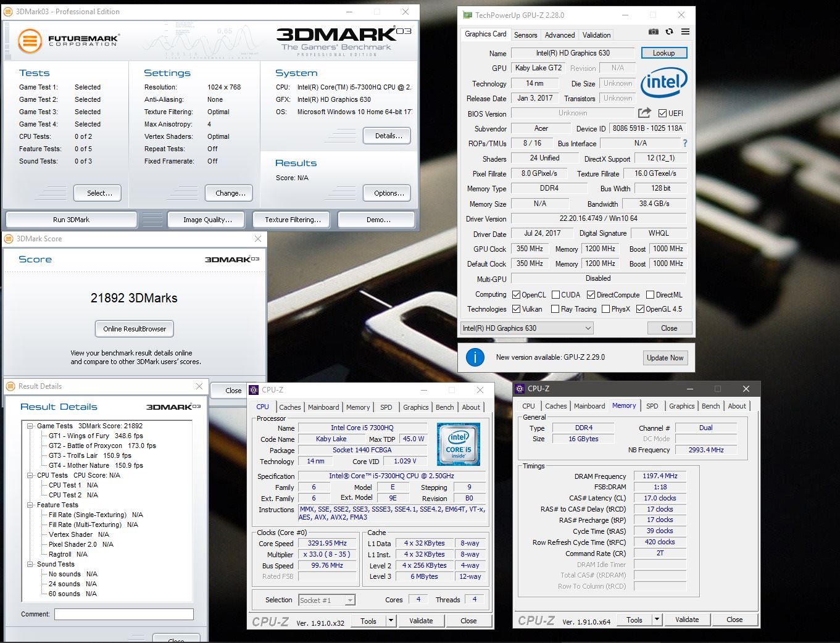Click the GPU-Z title bar app icon
The height and width of the screenshot is (643, 840).
tap(468, 15)
